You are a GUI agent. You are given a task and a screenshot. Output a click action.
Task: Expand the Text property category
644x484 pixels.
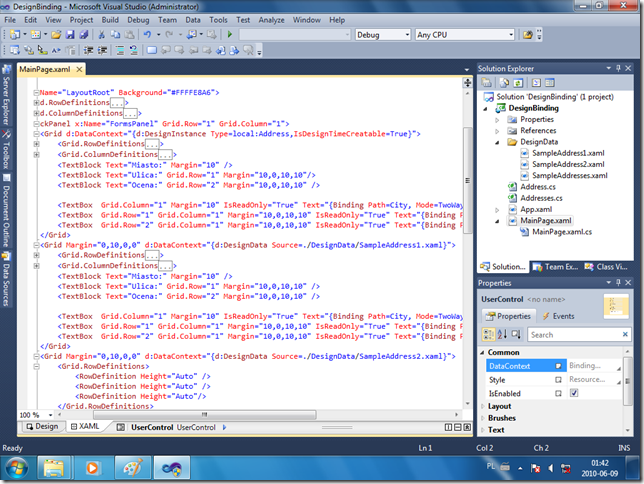[482, 430]
